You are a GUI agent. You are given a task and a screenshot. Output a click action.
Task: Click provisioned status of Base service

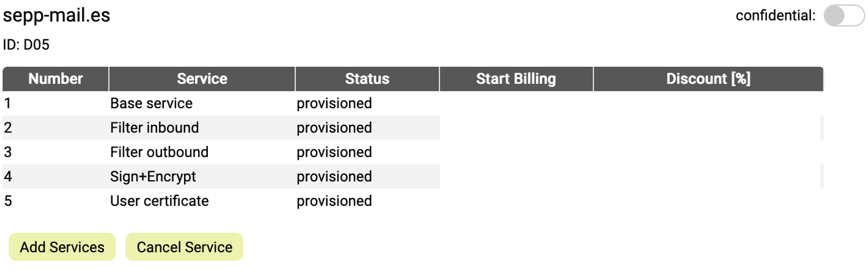pyautogui.click(x=334, y=103)
